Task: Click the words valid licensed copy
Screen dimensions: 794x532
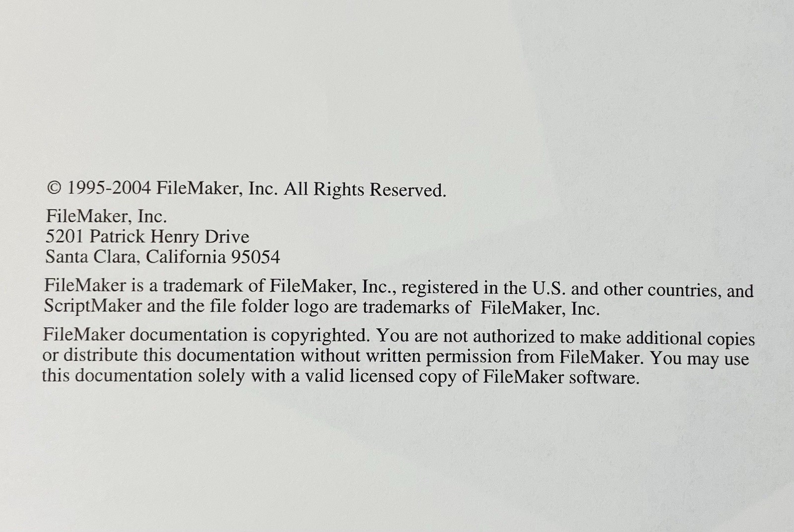Action: click(380, 377)
